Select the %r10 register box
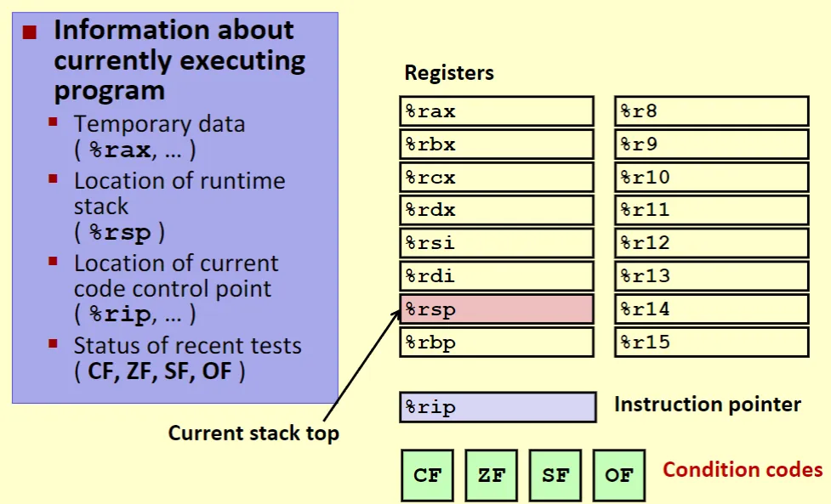This screenshot has height=504, width=831. (x=711, y=178)
